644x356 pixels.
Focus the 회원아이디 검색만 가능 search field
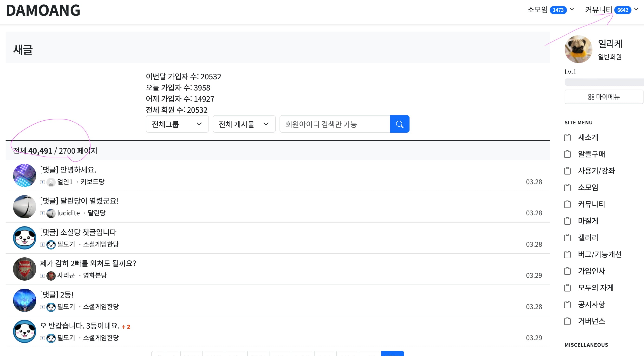point(335,124)
